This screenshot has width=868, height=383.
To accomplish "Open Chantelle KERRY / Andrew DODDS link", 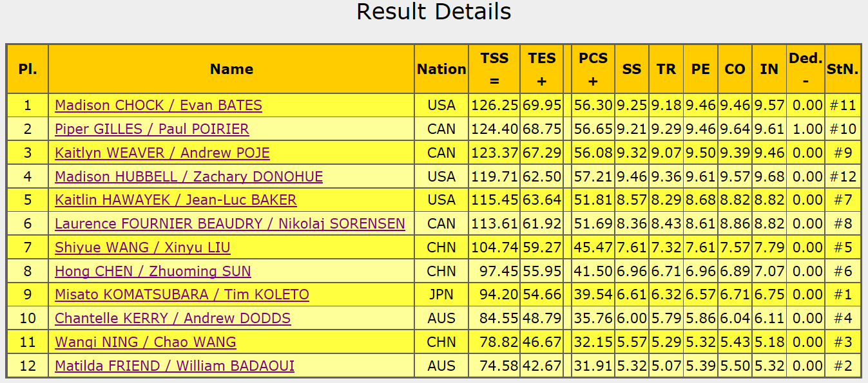I will click(173, 319).
